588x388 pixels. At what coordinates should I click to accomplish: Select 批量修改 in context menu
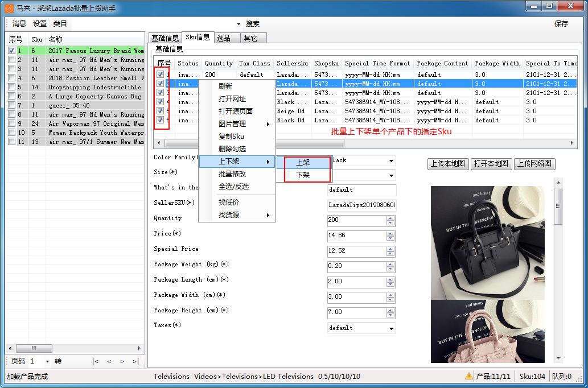pos(237,174)
